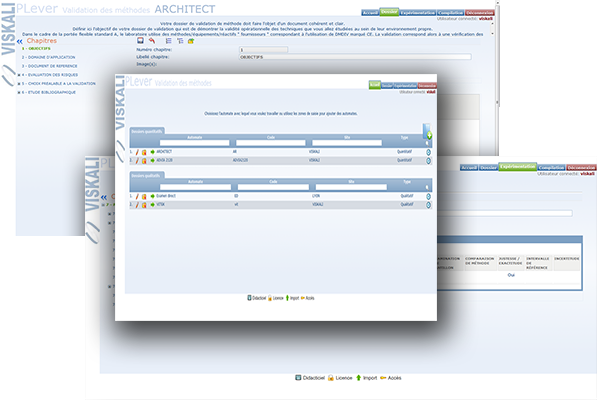Click Compilation tab in the top back window
This screenshot has width=597, height=400.
point(450,13)
